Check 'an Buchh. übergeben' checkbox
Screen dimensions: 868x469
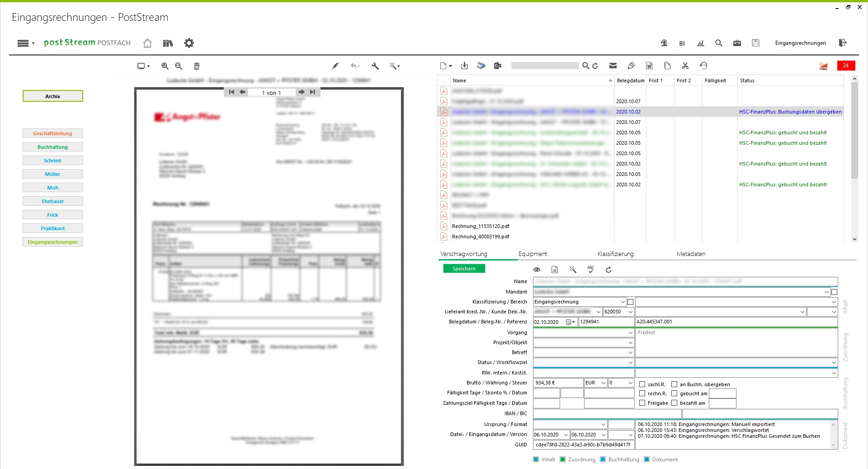click(674, 384)
